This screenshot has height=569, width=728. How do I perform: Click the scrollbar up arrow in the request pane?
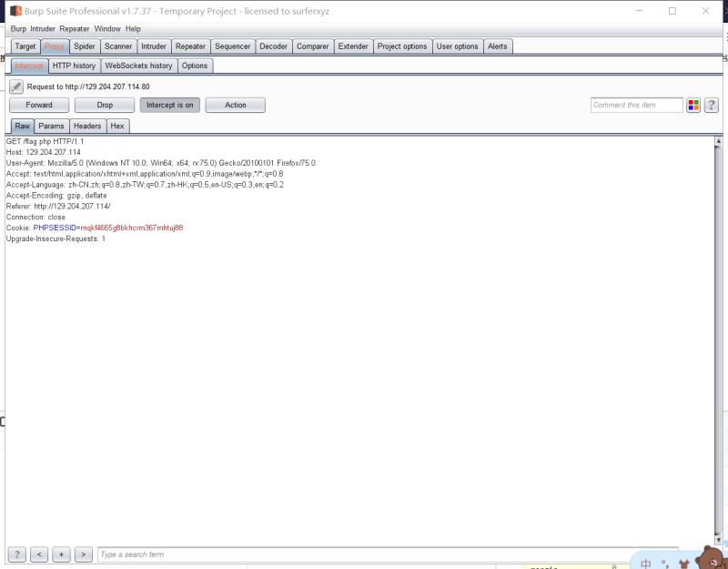pyautogui.click(x=718, y=141)
